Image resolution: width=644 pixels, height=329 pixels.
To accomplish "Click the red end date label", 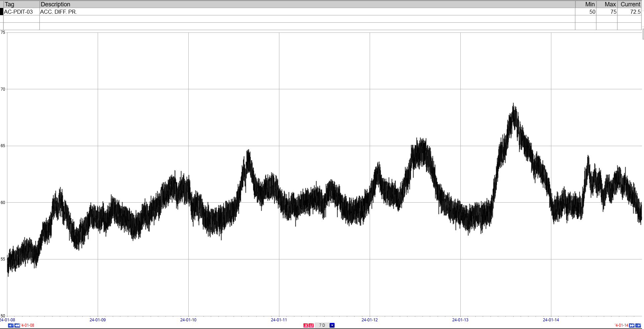I will pyautogui.click(x=621, y=325).
